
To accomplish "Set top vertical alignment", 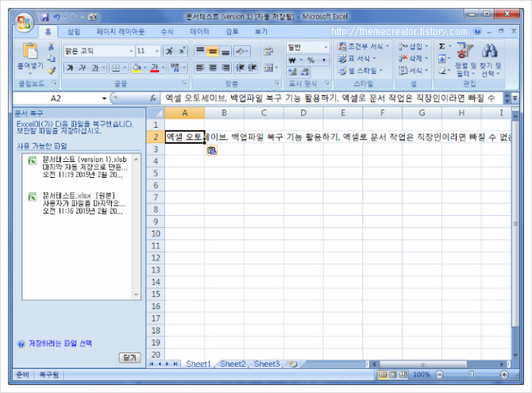I will pyautogui.click(x=200, y=51).
